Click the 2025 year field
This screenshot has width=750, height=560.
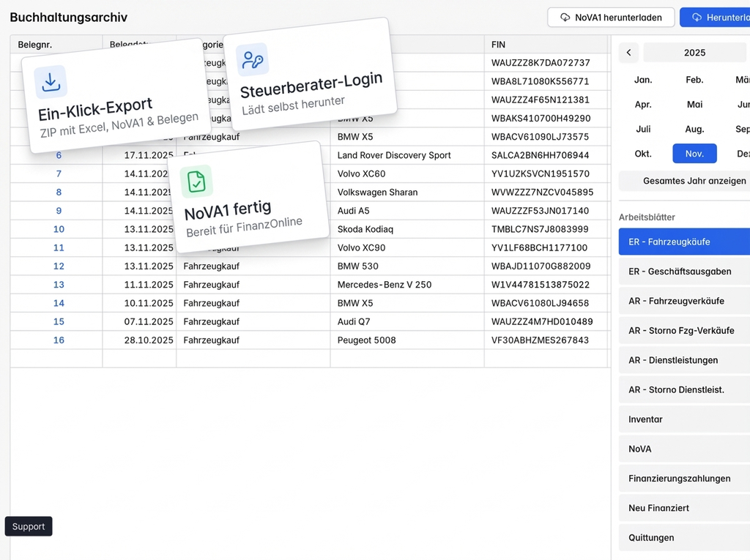coord(694,53)
